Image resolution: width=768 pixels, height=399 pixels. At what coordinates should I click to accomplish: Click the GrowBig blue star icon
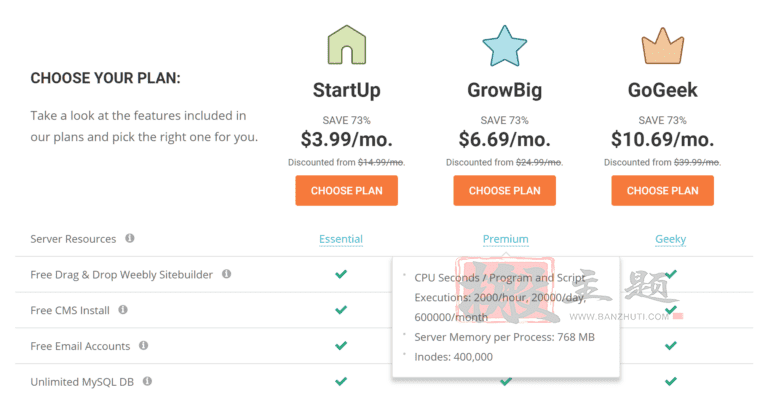coord(504,46)
